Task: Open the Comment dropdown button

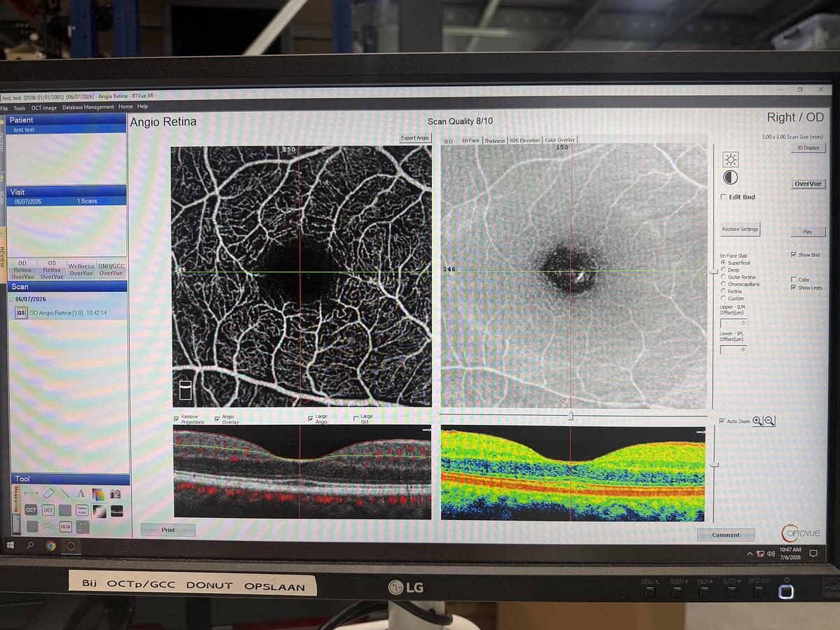Action: click(726, 535)
